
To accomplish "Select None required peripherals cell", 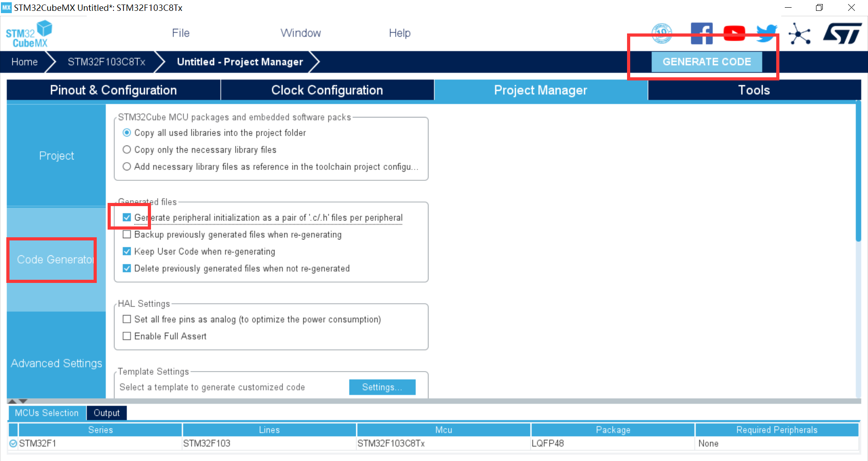I will tap(777, 443).
